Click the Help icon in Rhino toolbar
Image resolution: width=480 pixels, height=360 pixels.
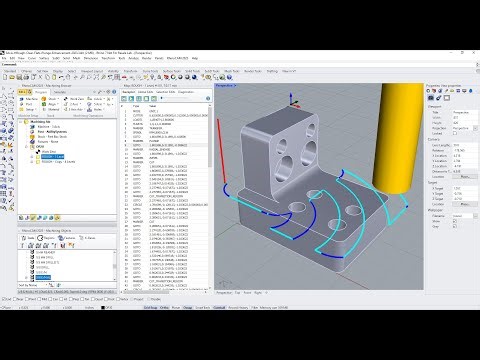229,77
